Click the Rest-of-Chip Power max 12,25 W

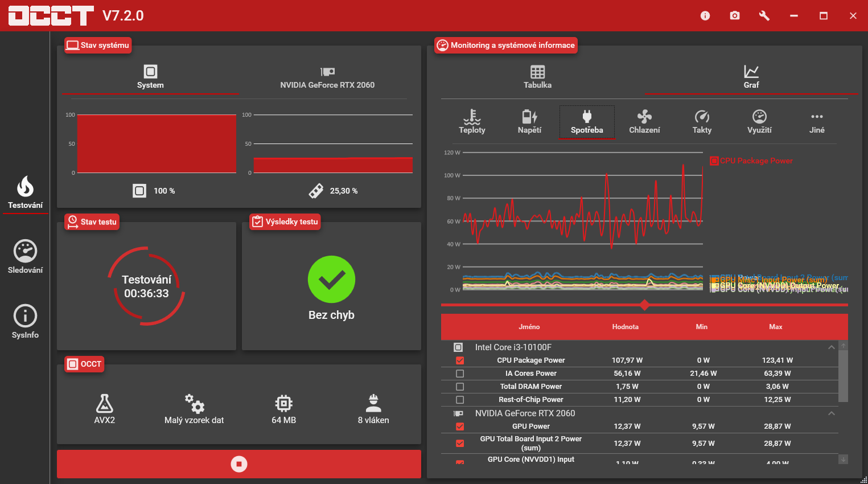click(778, 400)
